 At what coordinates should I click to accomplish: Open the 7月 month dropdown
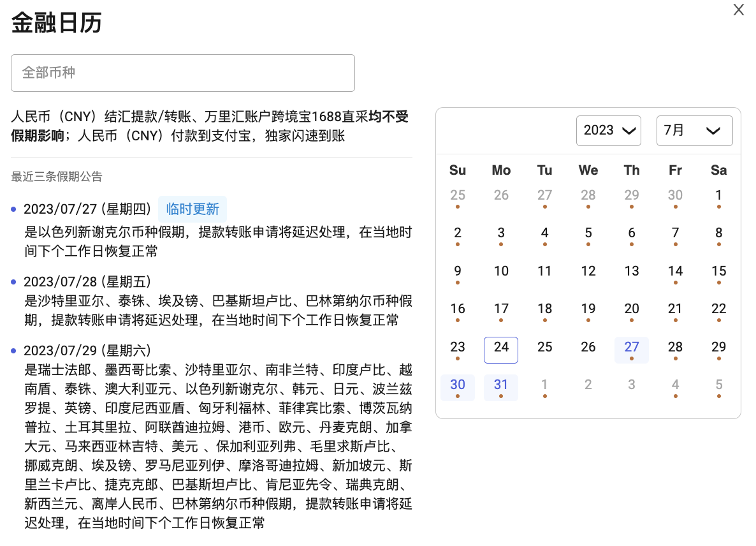(x=694, y=130)
